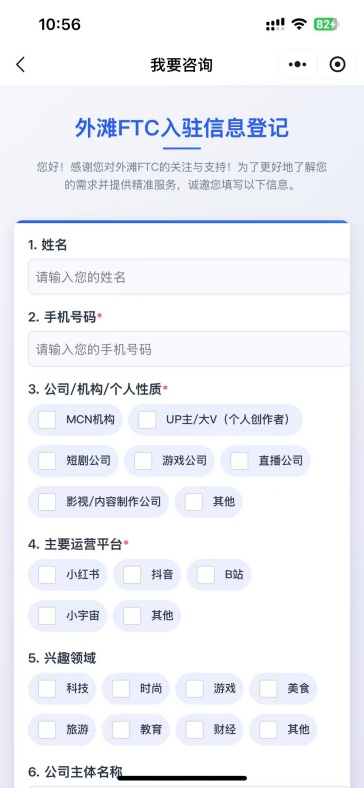Tap the battery indicator in status bar

(x=326, y=24)
